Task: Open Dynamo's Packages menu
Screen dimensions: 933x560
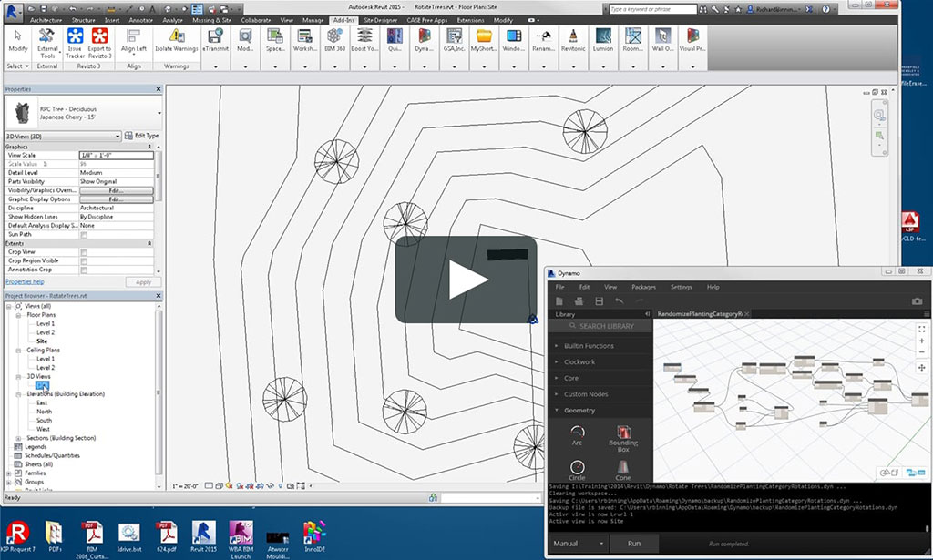Action: [643, 287]
